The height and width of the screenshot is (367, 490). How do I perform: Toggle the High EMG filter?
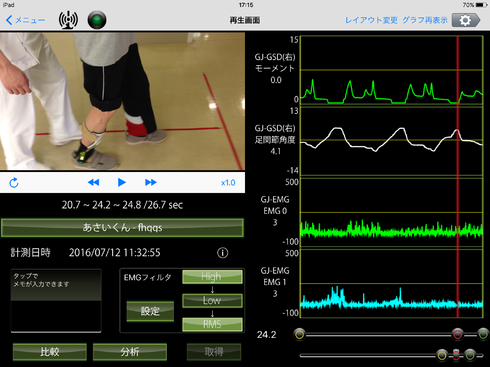pos(212,277)
